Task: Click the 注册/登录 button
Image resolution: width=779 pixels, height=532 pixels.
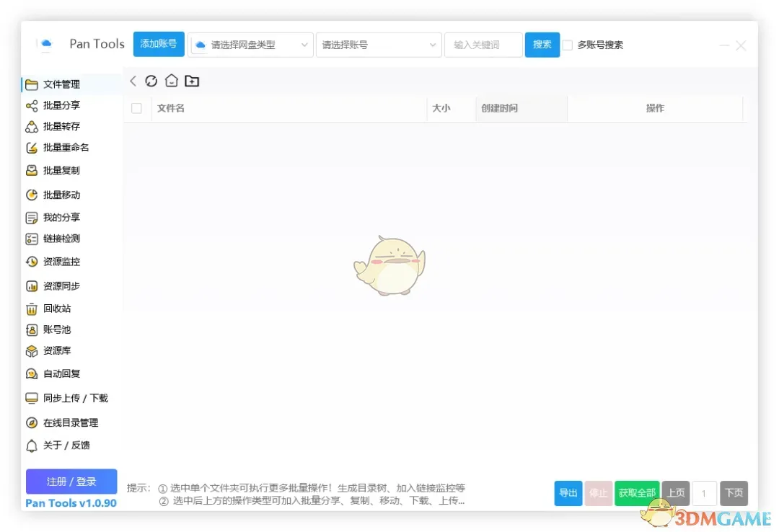Action: pyautogui.click(x=71, y=482)
